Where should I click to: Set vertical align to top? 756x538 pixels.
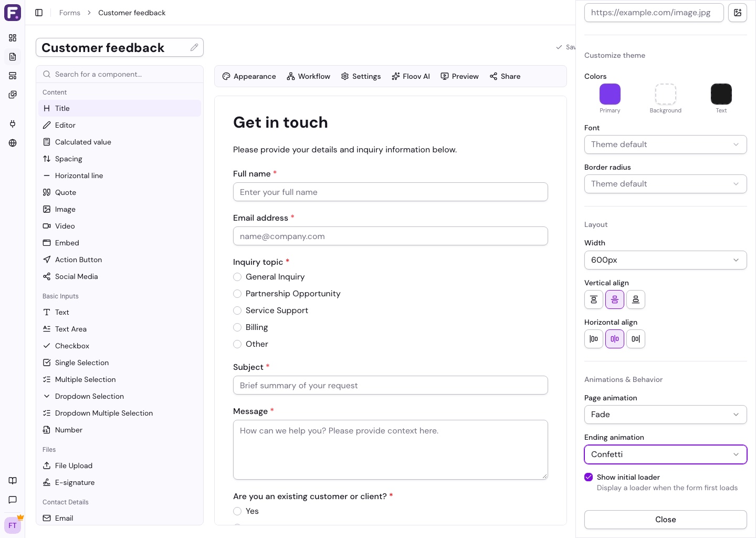point(594,299)
